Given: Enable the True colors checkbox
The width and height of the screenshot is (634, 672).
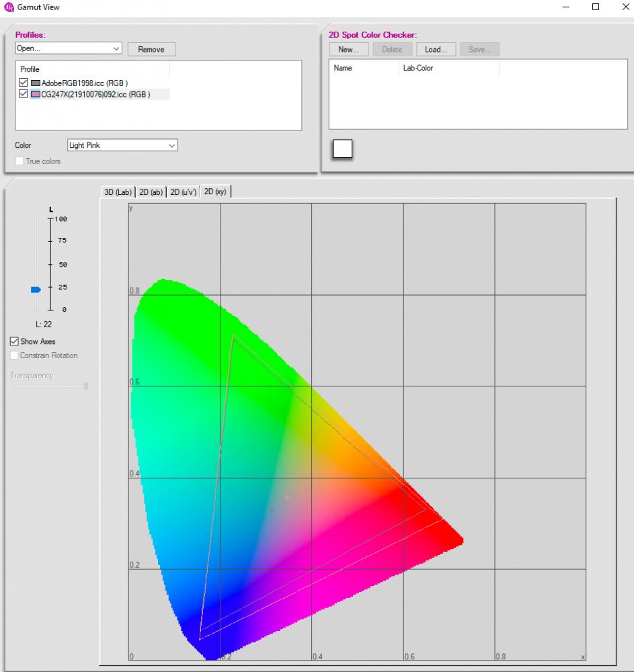Looking at the screenshot, I should point(19,161).
